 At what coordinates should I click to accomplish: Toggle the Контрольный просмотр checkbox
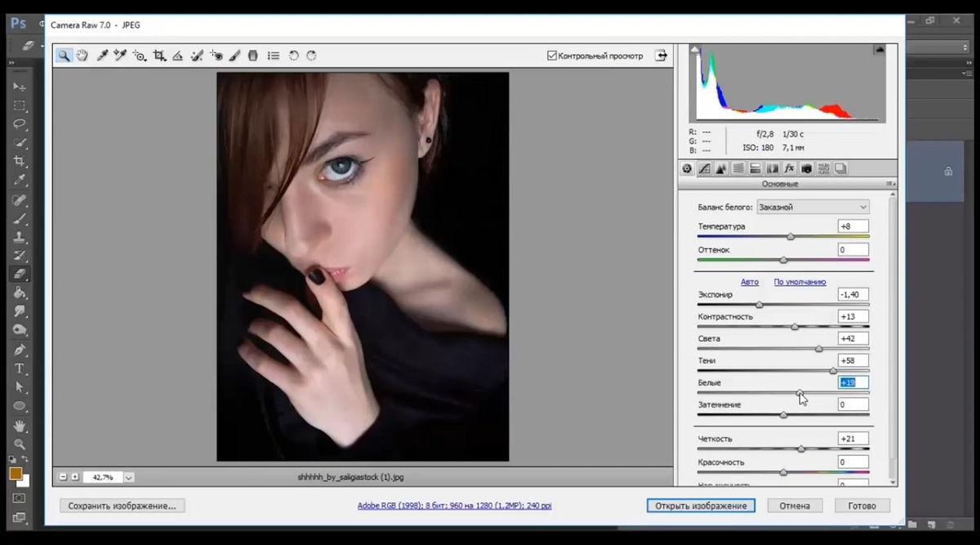pyautogui.click(x=552, y=56)
